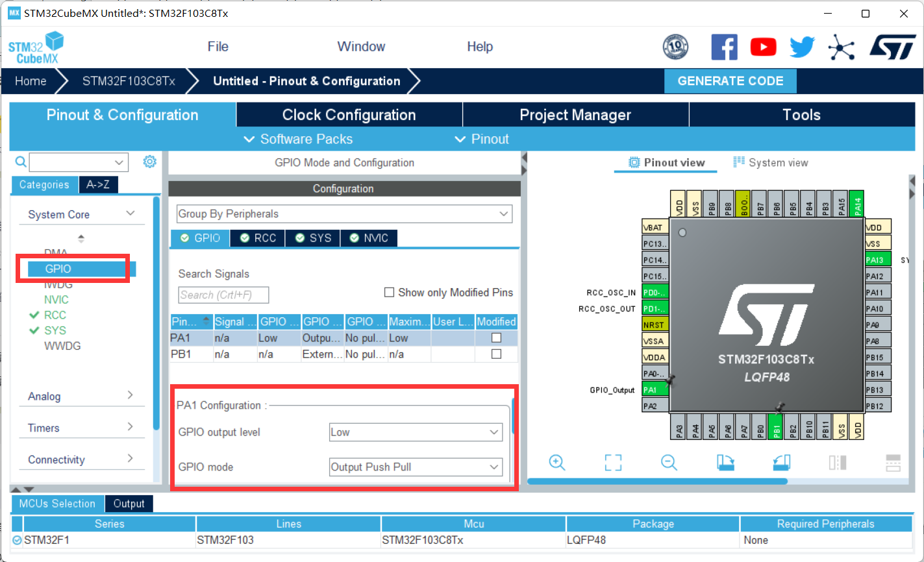Zoom out of the pinout diagram
This screenshot has height=562, width=924.
(x=668, y=463)
